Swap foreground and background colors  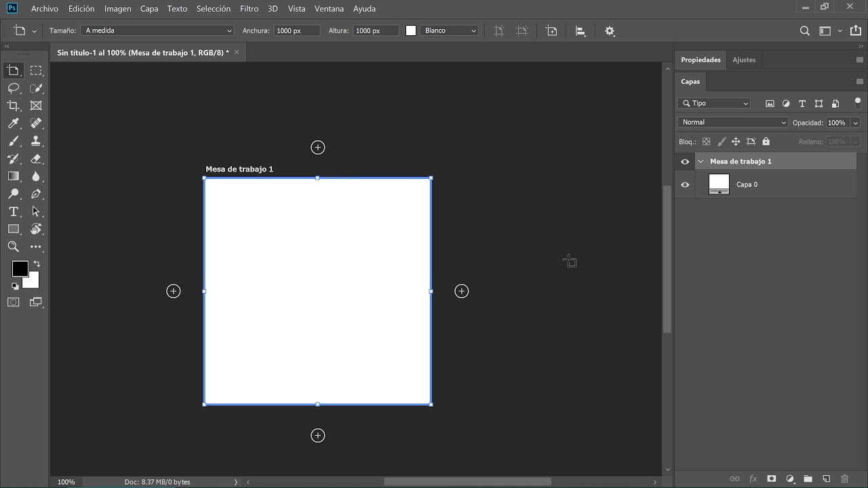click(x=37, y=264)
